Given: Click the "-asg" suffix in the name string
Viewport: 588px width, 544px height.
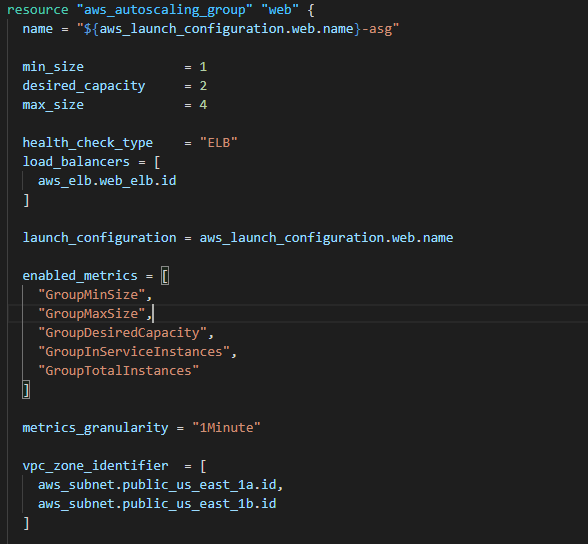Looking at the screenshot, I should pyautogui.click(x=377, y=30).
